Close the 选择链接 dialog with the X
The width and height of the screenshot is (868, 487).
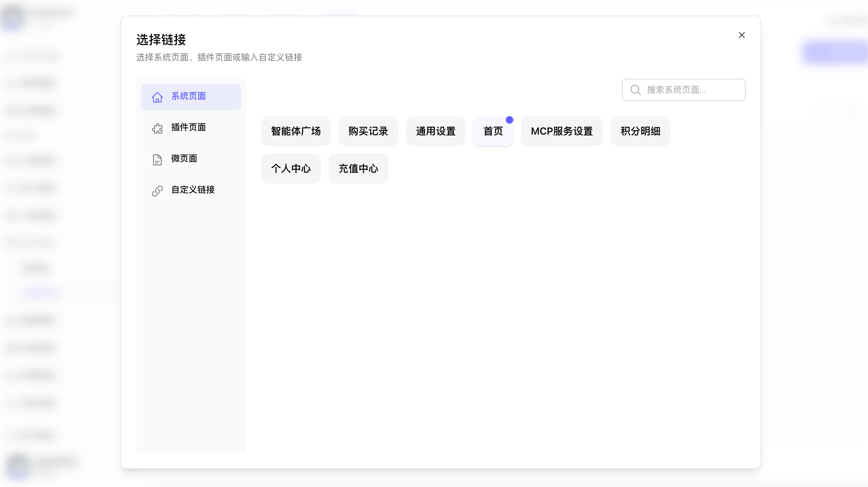(x=741, y=35)
